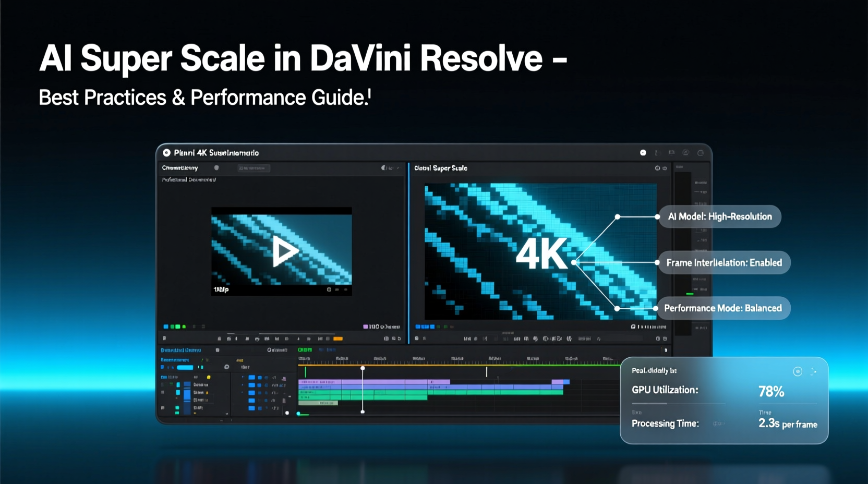Click the timeline playhead handle
This screenshot has height=484, width=868.
coord(363,368)
